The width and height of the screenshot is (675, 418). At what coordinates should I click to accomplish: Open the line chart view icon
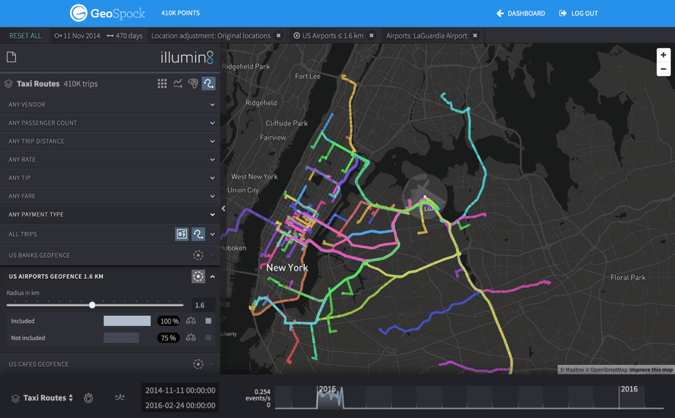(178, 84)
